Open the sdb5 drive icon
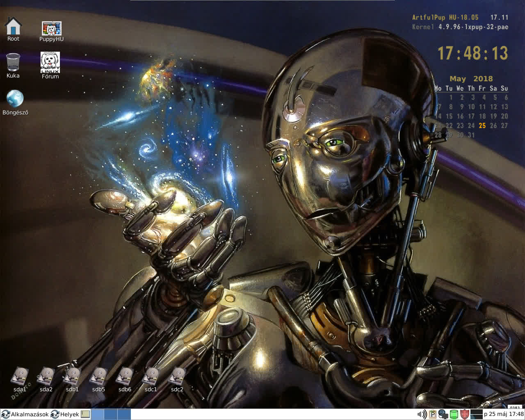Image resolution: width=525 pixels, height=420 pixels. click(x=98, y=380)
